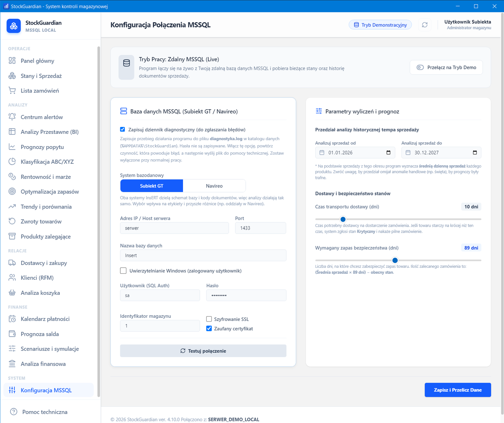
Task: Click the sidebar vertical scrollbar
Action: 99,222
